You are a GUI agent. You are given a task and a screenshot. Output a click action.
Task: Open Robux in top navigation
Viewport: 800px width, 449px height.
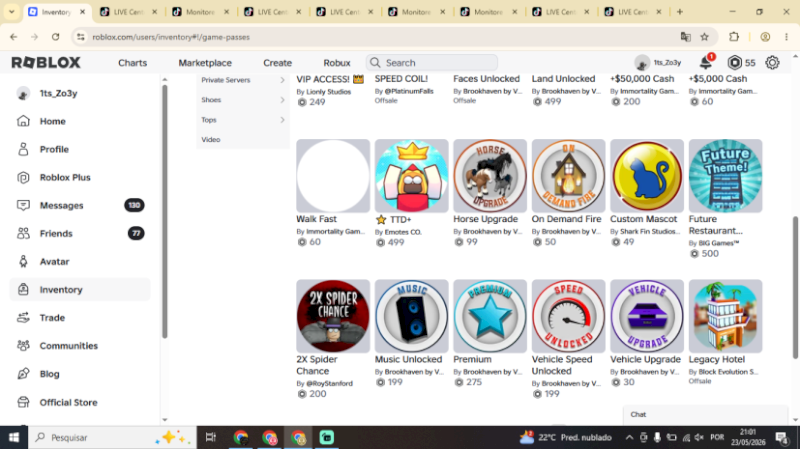[x=337, y=63]
